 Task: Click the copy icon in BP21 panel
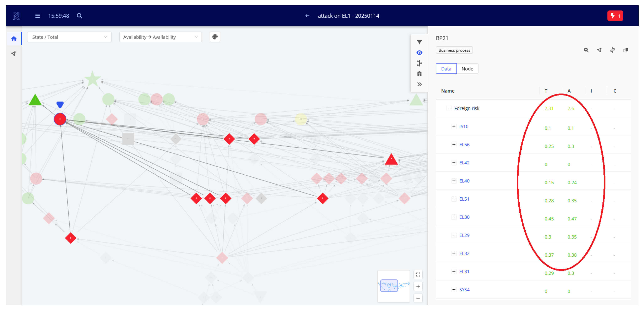point(626,50)
